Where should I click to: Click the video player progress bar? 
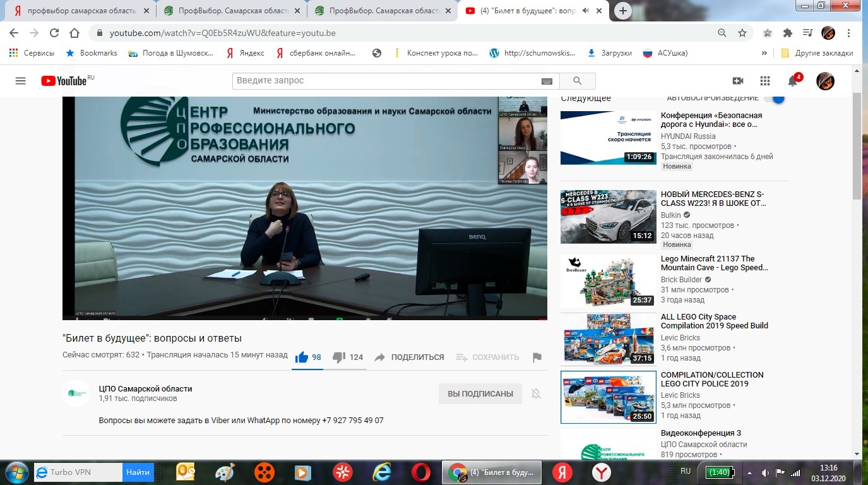(304, 318)
